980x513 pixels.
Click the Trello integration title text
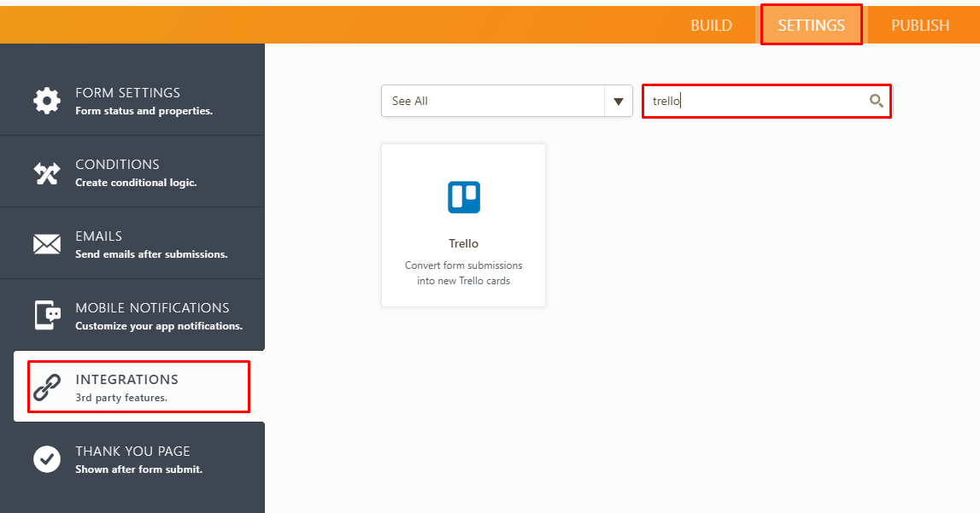(x=463, y=243)
